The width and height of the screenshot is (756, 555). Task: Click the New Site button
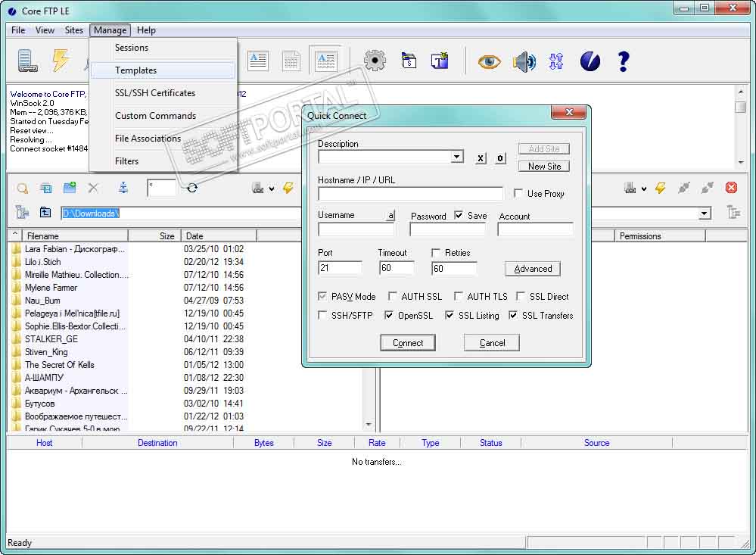(x=544, y=166)
